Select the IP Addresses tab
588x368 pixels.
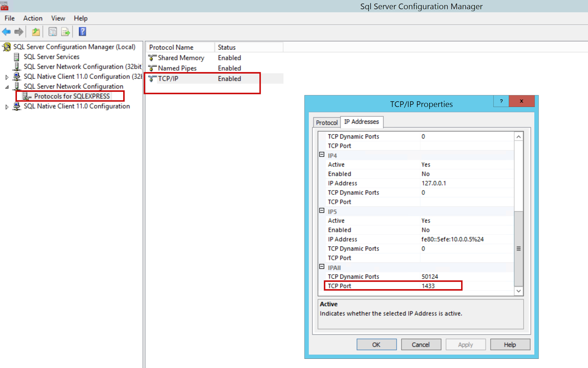[x=362, y=122]
